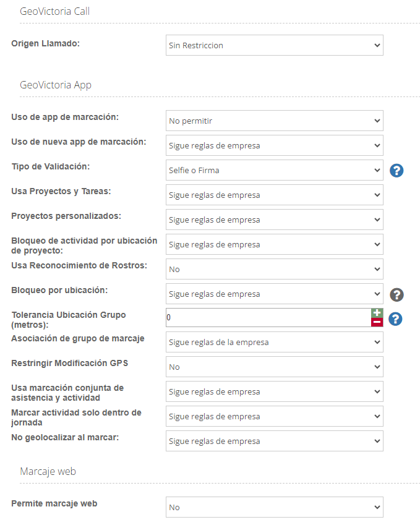Open Bloqueo por ubicación dropdown
Viewport: 420px width, 525px height.
pyautogui.click(x=274, y=294)
